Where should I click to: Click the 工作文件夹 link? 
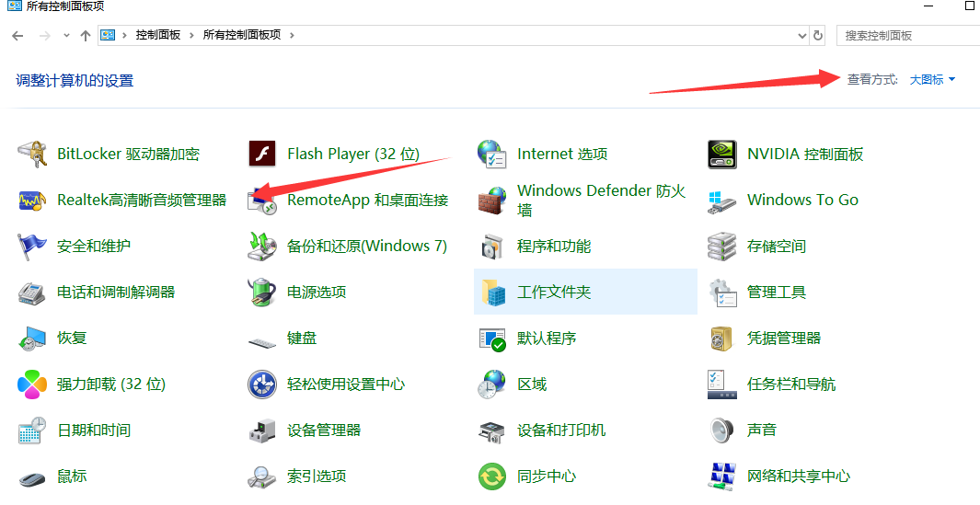pyautogui.click(x=554, y=293)
